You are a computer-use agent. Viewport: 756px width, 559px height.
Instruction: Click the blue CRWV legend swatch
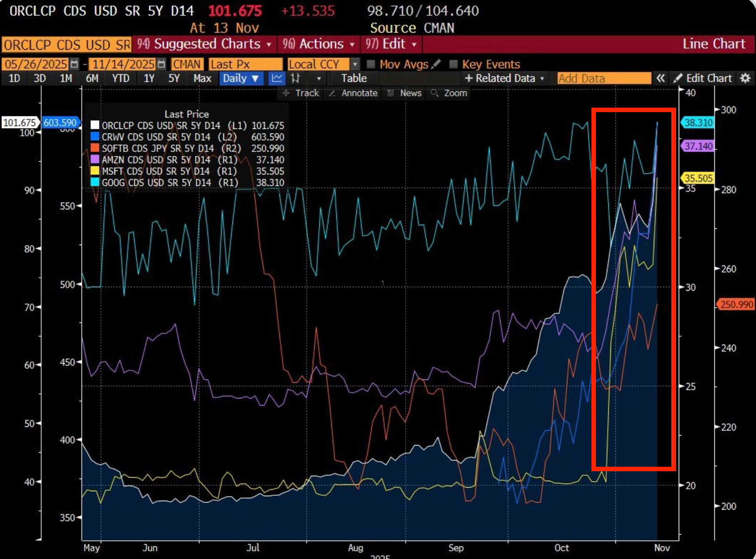pyautogui.click(x=94, y=137)
